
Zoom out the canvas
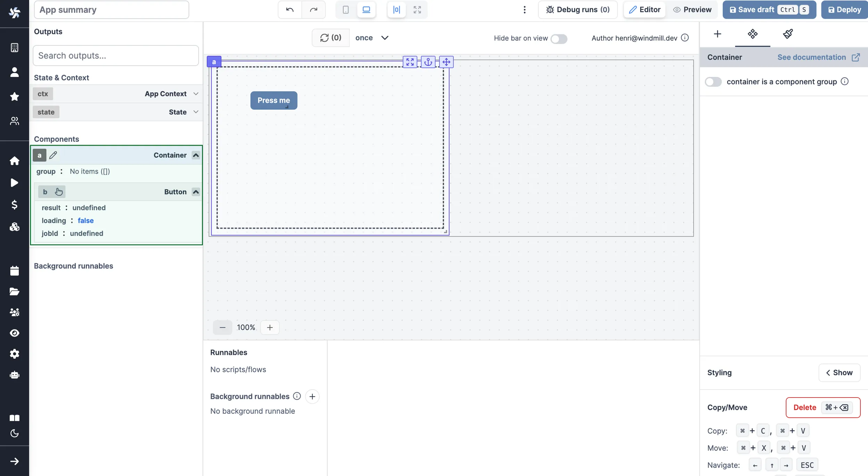pos(223,327)
